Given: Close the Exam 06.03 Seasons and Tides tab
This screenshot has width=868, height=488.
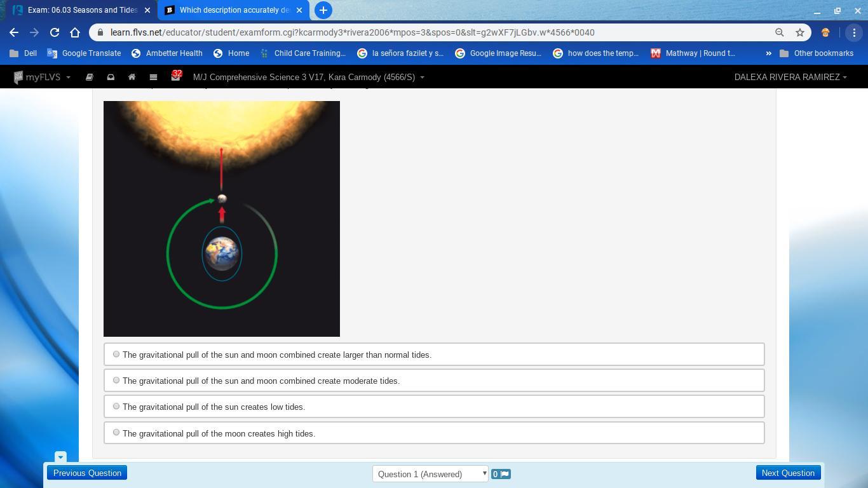Looking at the screenshot, I should (147, 10).
